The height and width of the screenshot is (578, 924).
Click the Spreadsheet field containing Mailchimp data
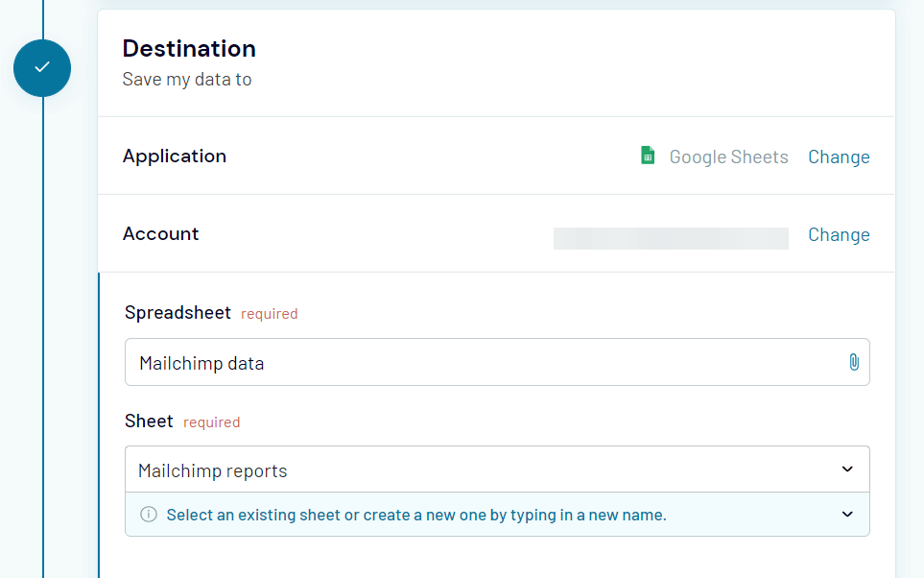click(x=497, y=362)
